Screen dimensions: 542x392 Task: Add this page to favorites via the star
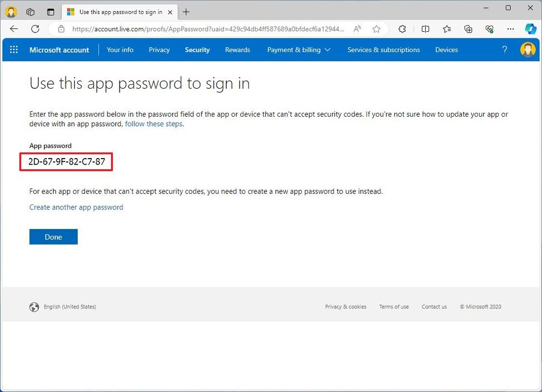[376, 29]
